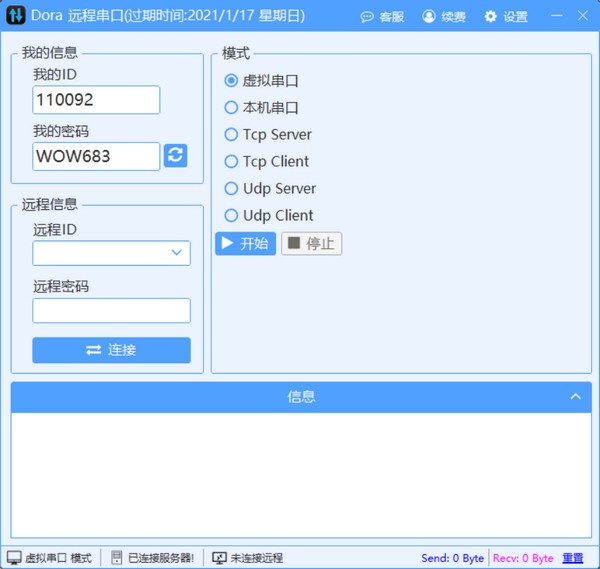Collapse the 信息 panel with chevron
Screen dimensions: 600x569
tap(575, 397)
